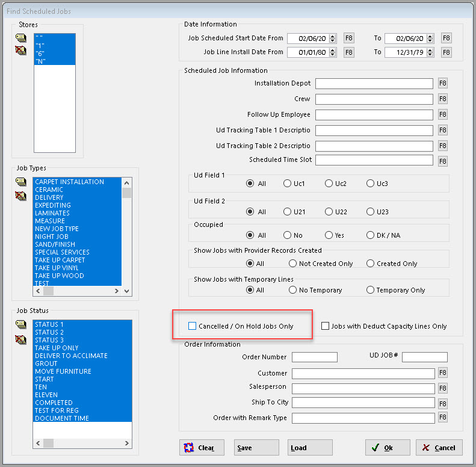This screenshot has width=476, height=467.
Task: Choose No Temporary lines option
Action: tap(292, 290)
